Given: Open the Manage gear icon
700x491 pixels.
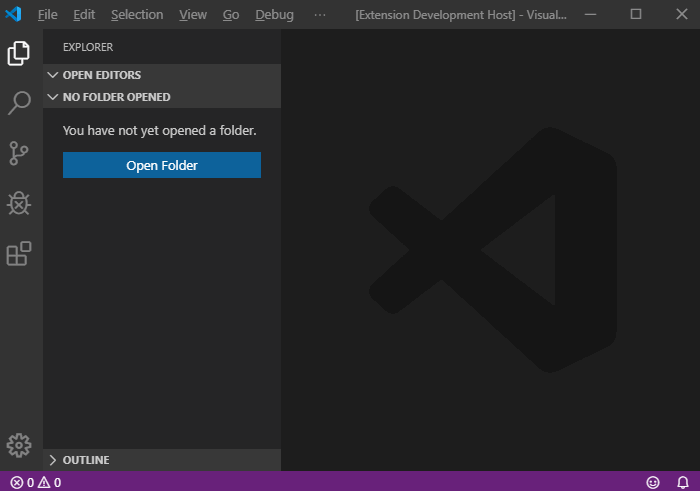Looking at the screenshot, I should coord(19,445).
